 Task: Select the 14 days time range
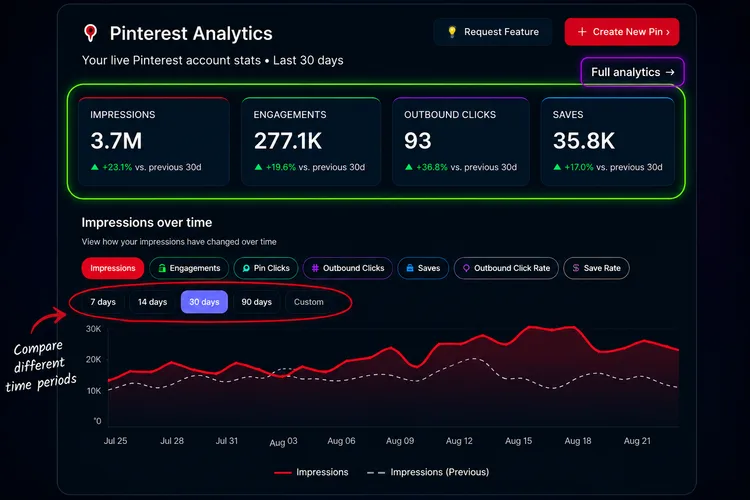153,302
